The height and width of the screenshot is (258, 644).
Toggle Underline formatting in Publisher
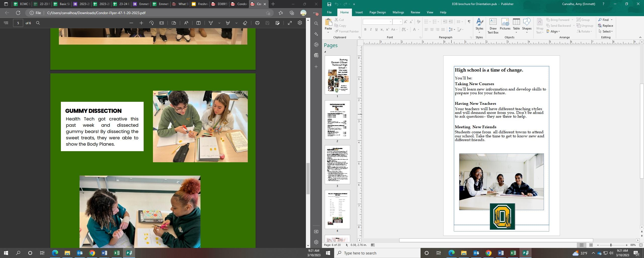(376, 29)
